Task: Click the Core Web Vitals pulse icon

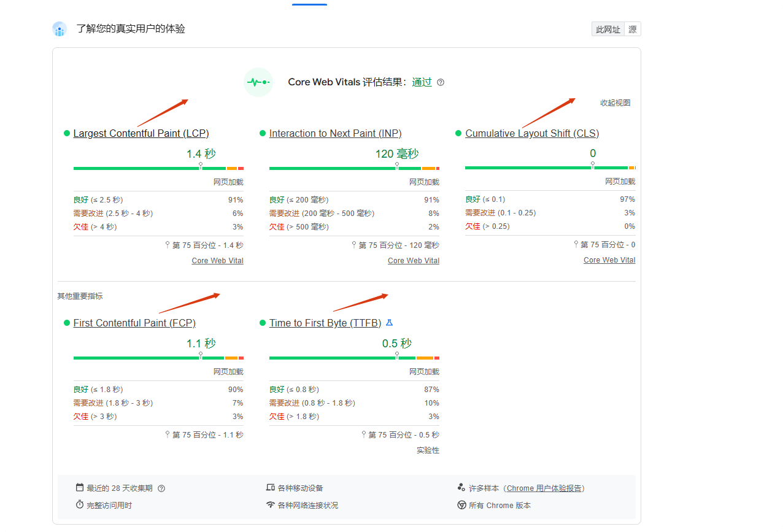Action: 258,82
